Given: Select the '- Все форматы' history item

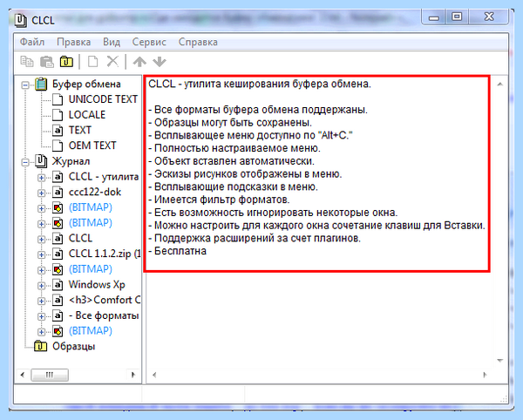Looking at the screenshot, I should coord(104,315).
